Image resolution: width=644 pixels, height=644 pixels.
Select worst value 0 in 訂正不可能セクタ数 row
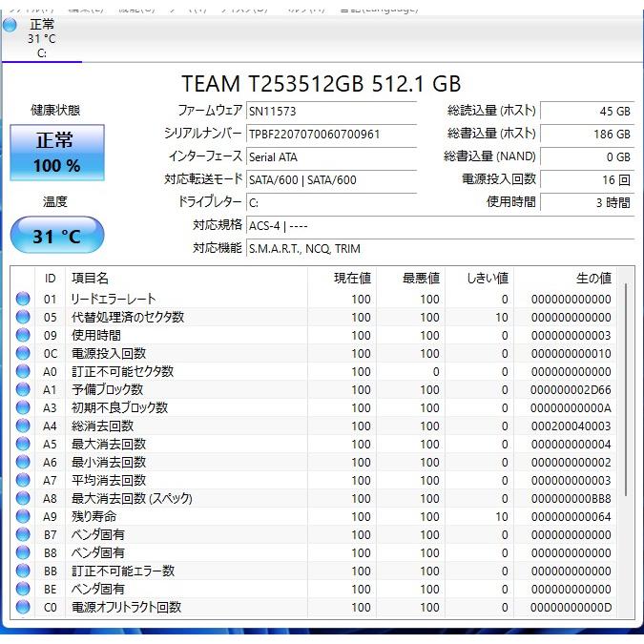[436, 372]
